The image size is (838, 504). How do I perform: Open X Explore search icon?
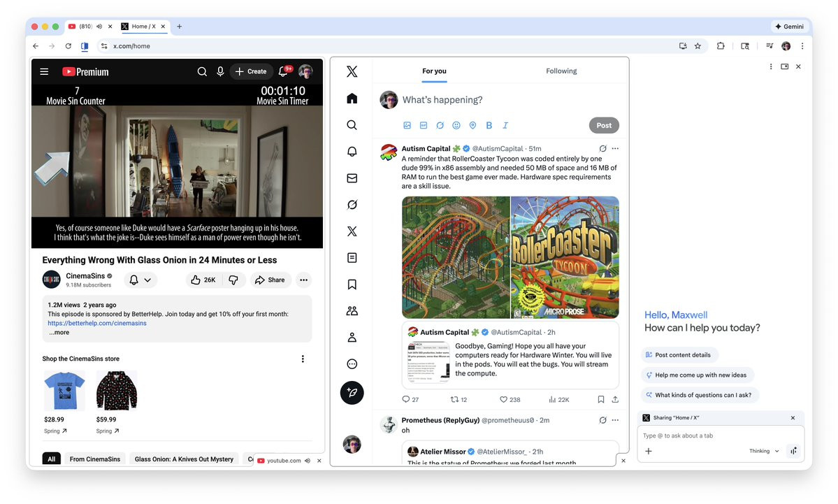[352, 125]
